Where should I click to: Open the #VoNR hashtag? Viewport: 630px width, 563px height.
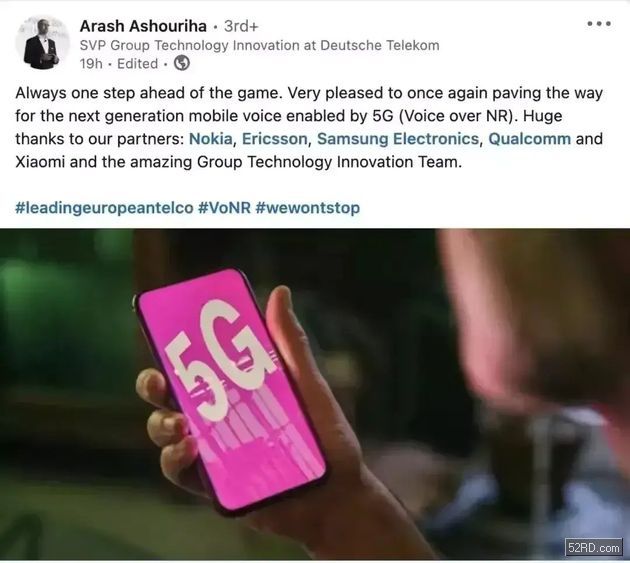pos(224,208)
